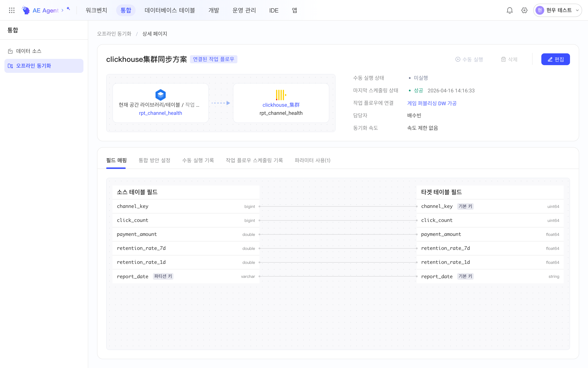Click source field report_date
Viewport: 588px width, 368px height.
186,277
